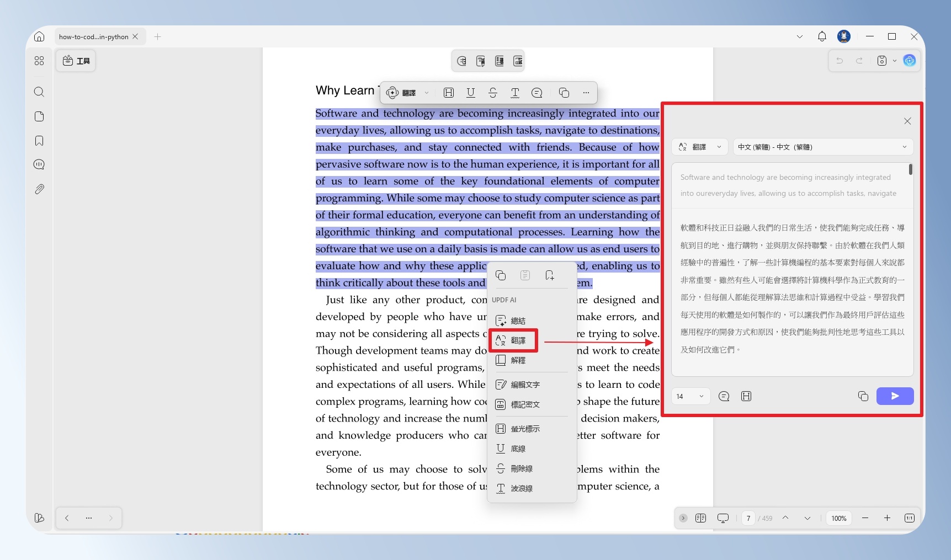The width and height of the screenshot is (951, 560).
Task: Zoom in with plus button in bottom bar
Action: (887, 518)
